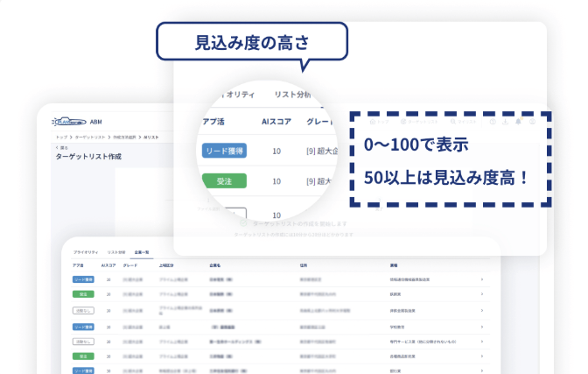The width and height of the screenshot is (588, 374).
Task: Click トップ in the breadcrumb
Action: click(x=61, y=138)
